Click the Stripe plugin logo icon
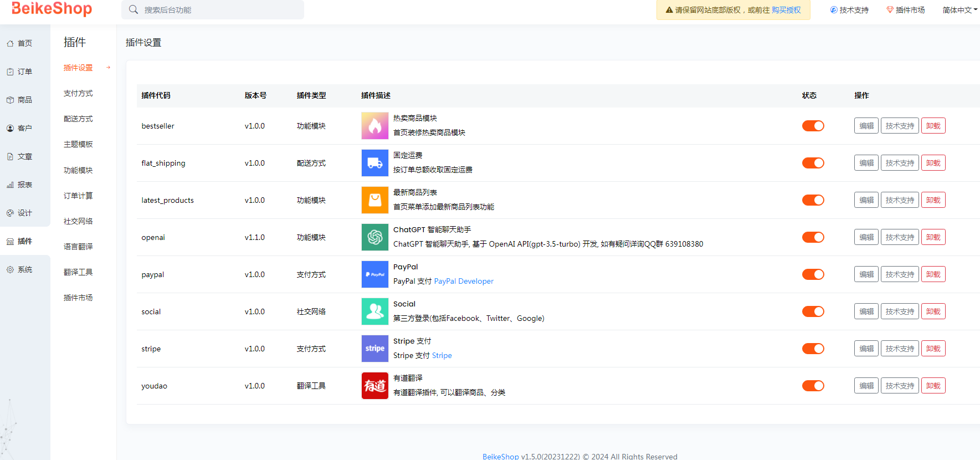The image size is (980, 460). click(x=374, y=349)
